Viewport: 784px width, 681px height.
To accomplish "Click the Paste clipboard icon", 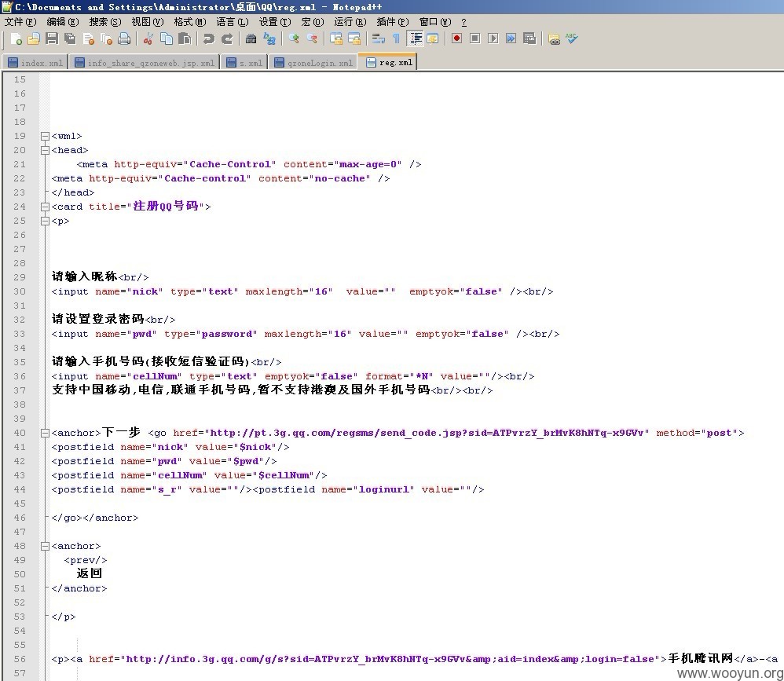I will click(185, 39).
